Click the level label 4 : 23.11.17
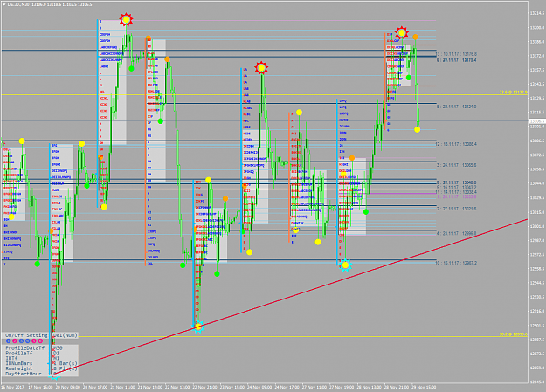The image size is (546, 392). (x=456, y=233)
